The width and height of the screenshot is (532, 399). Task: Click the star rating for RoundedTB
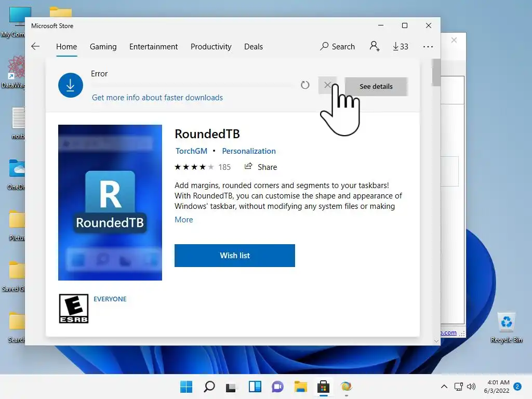click(194, 167)
